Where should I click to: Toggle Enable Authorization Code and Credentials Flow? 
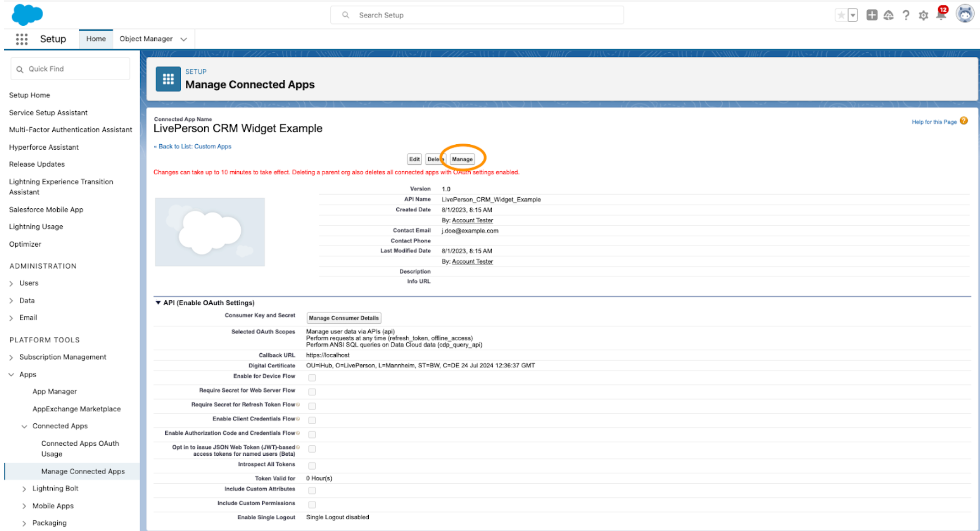312,435
